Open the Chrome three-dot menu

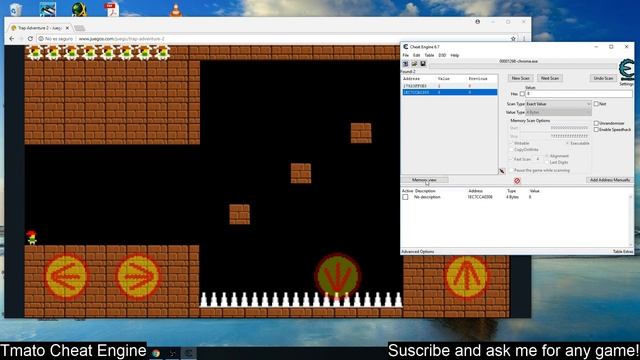click(524, 39)
